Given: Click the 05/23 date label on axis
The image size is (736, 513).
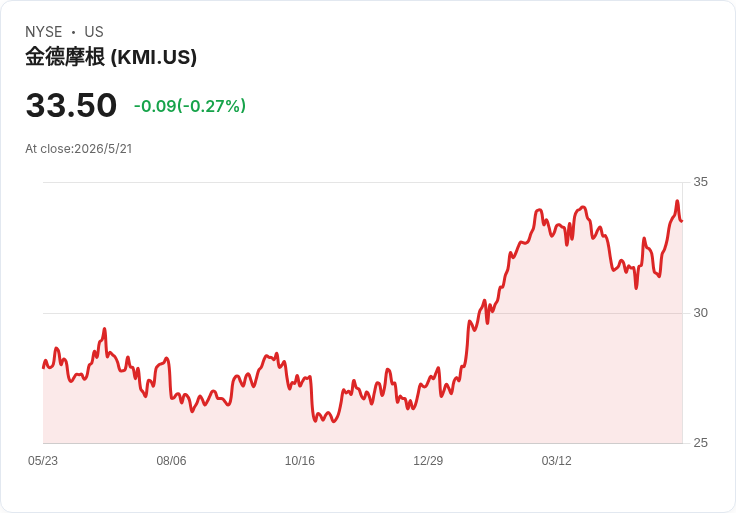Looking at the screenshot, I should tap(43, 461).
